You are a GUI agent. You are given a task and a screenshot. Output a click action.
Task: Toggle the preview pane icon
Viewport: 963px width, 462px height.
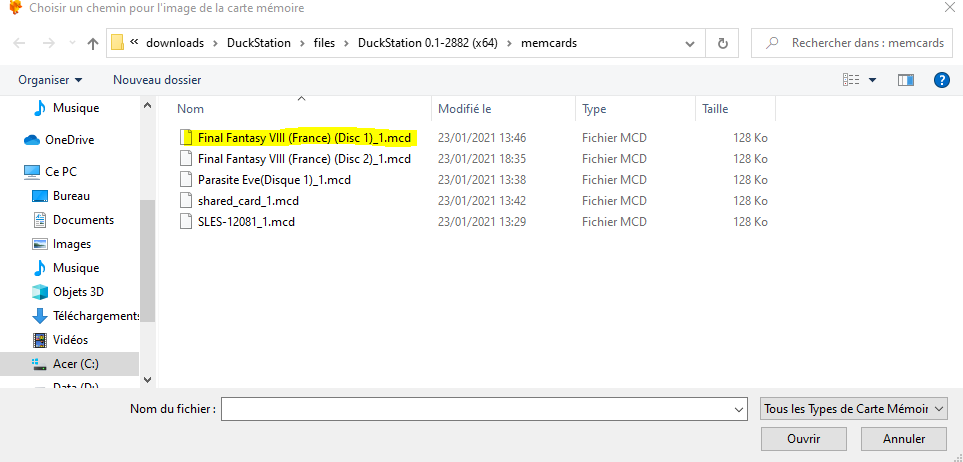coord(906,79)
